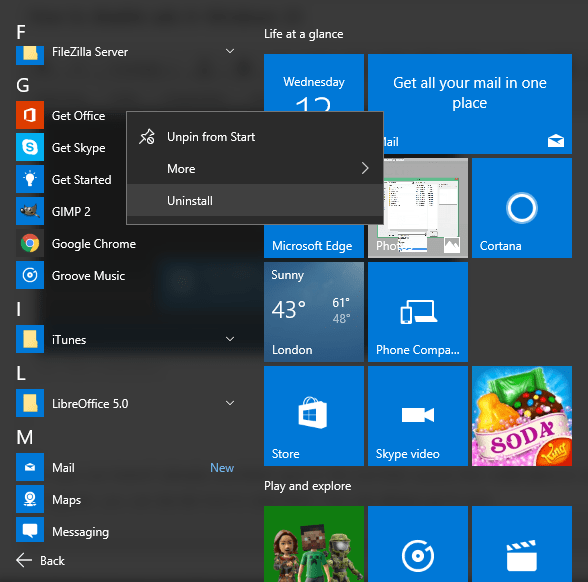The width and height of the screenshot is (588, 582).
Task: Click the New label next to Mail
Action: (x=222, y=468)
